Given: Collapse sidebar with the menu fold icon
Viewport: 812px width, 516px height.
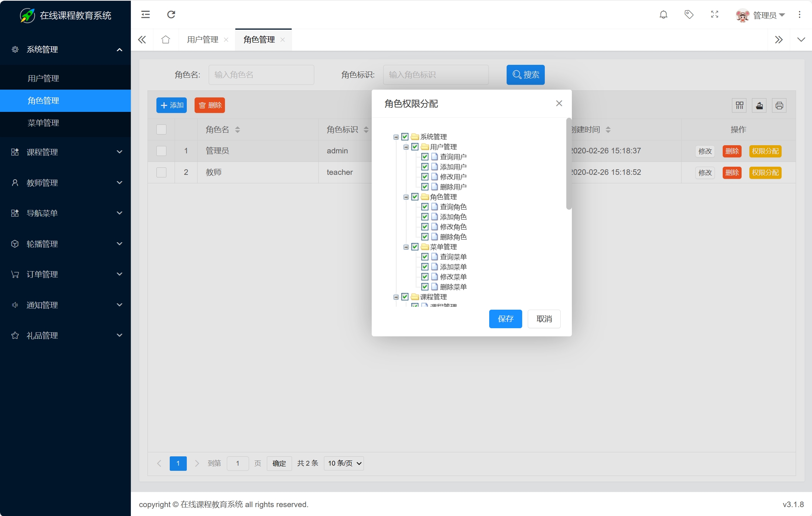Looking at the screenshot, I should 146,15.
